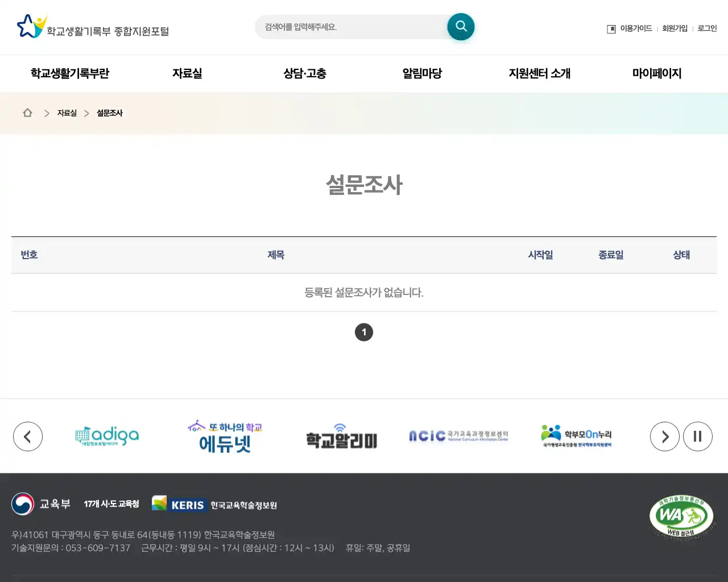Click the 설문조사 page heading
This screenshot has width=728, height=582.
[364, 185]
